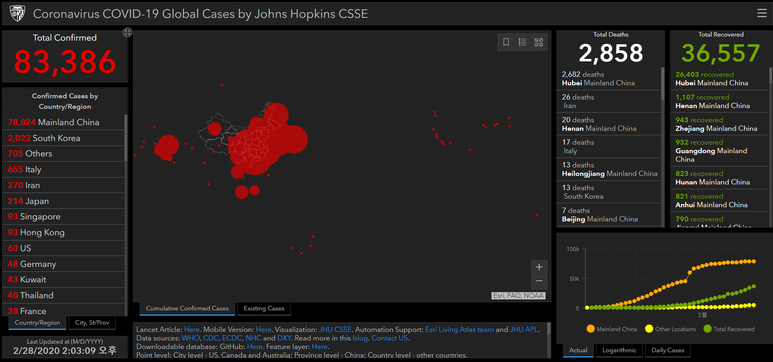Select '214 Japan' in country list
The height and width of the screenshot is (362, 773).
[65, 201]
